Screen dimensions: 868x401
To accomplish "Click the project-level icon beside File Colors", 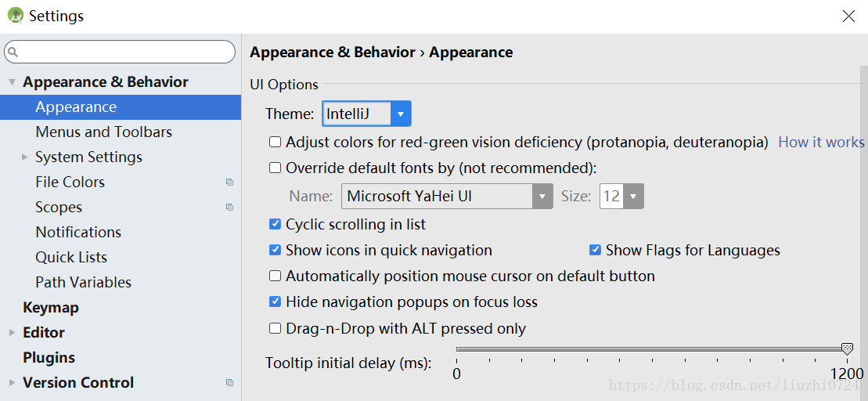I will point(230,182).
